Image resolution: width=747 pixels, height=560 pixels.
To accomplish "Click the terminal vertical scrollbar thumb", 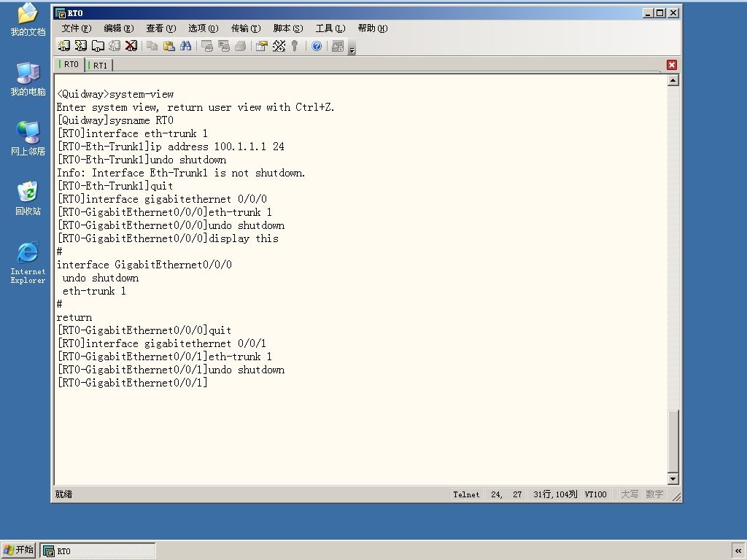I will (673, 440).
